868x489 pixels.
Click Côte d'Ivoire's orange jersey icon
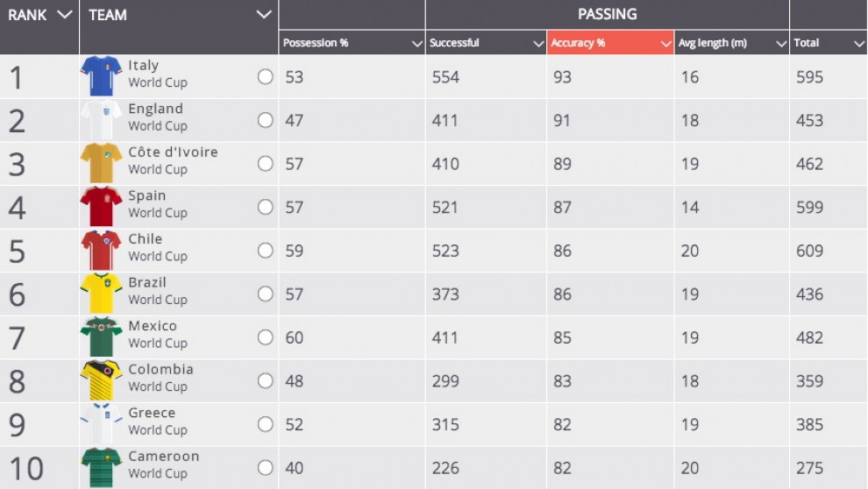pyautogui.click(x=101, y=164)
